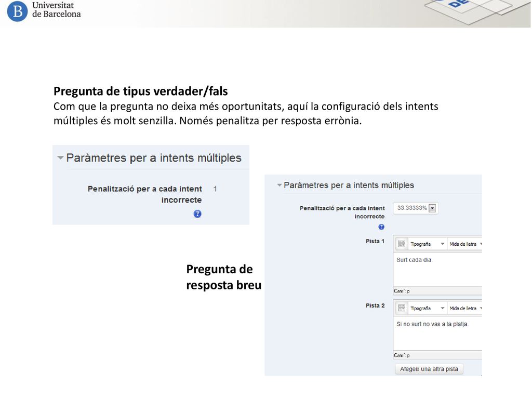Click the Universitat de Barcelona logo
532x399 pixels.
(44, 10)
